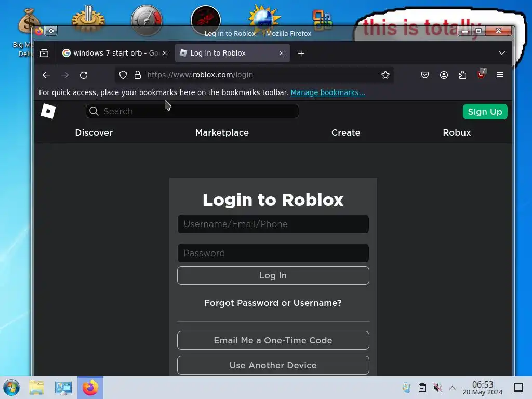This screenshot has height=399, width=532.
Task: Close the windows 7 start orb tab
Action: 165,53
